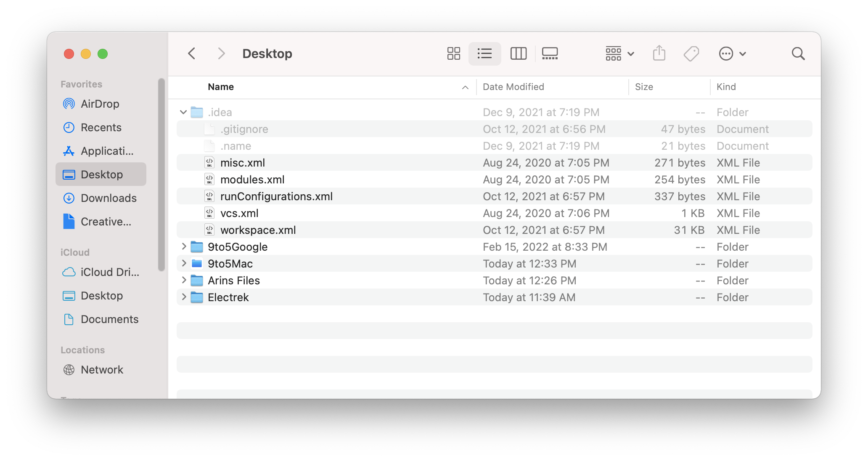The height and width of the screenshot is (461, 868).
Task: Switch to icon grid view
Action: (x=454, y=53)
